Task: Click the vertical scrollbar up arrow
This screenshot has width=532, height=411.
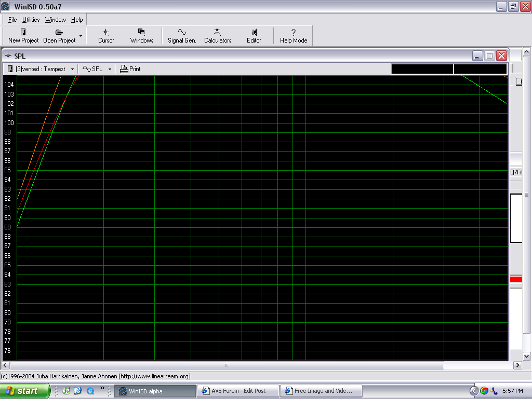Action: tap(527, 52)
